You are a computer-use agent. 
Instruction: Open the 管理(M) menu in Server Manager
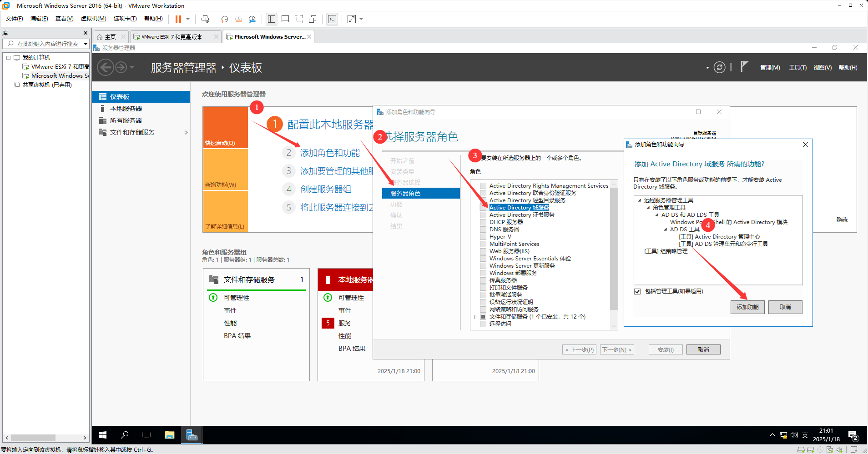[x=770, y=67]
